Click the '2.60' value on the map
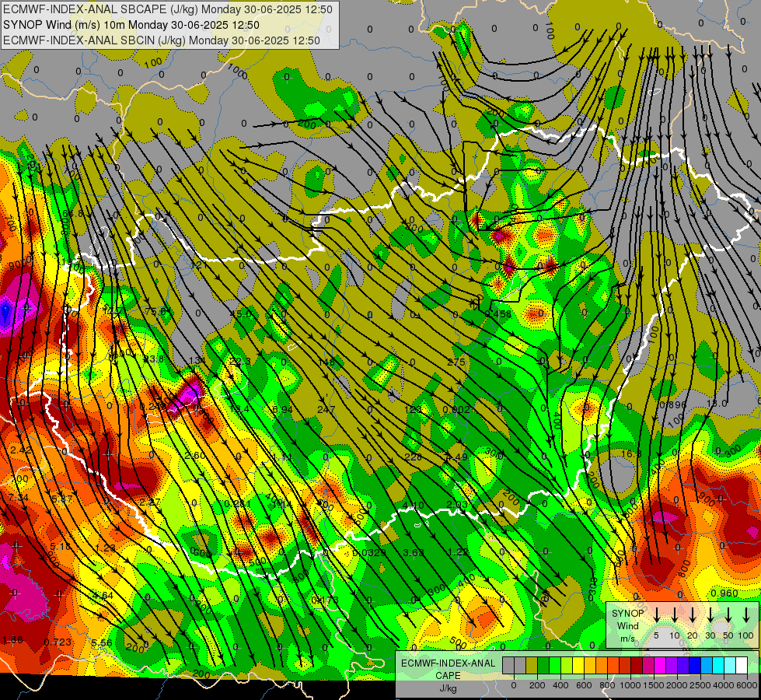The width and height of the screenshot is (761, 700). (195, 455)
